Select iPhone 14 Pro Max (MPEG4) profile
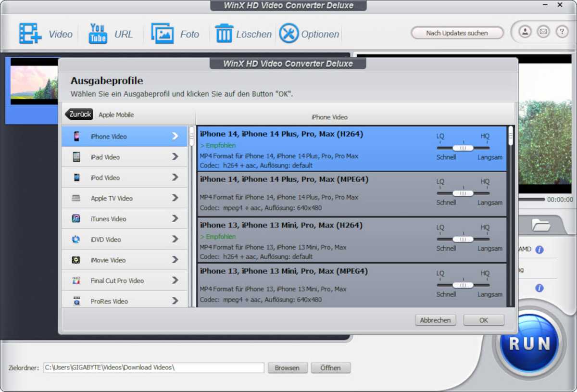Image resolution: width=577 pixels, height=392 pixels. coord(351,194)
